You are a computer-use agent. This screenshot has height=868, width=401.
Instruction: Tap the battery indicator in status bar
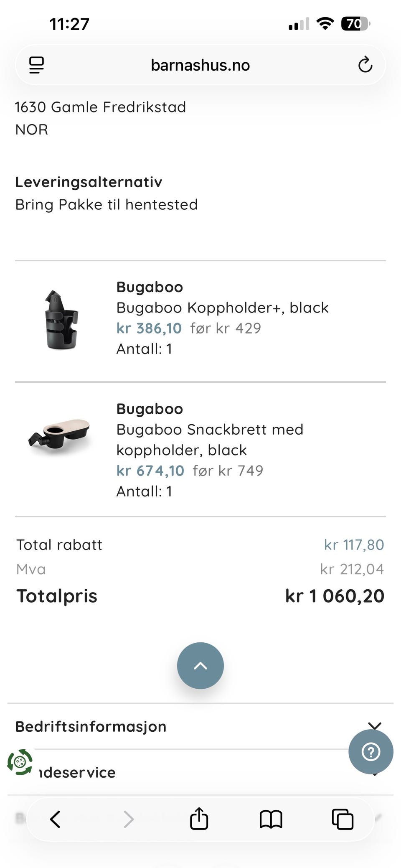[355, 24]
